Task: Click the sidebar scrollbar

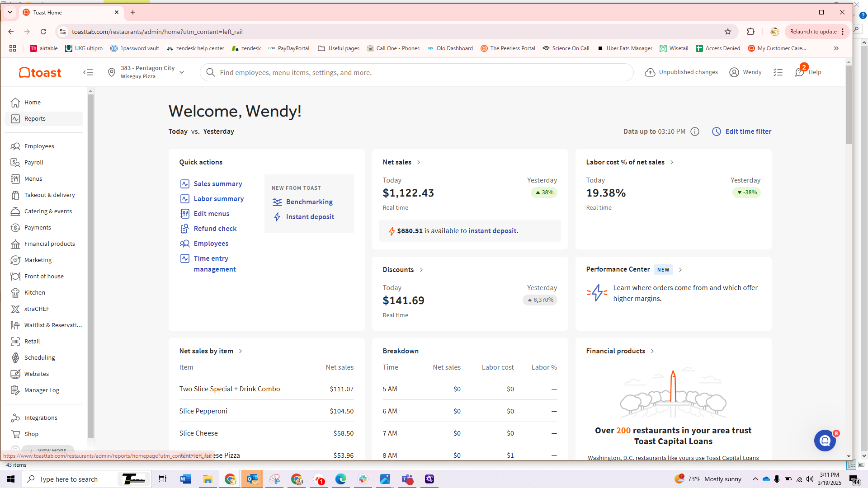Action: coord(90,266)
